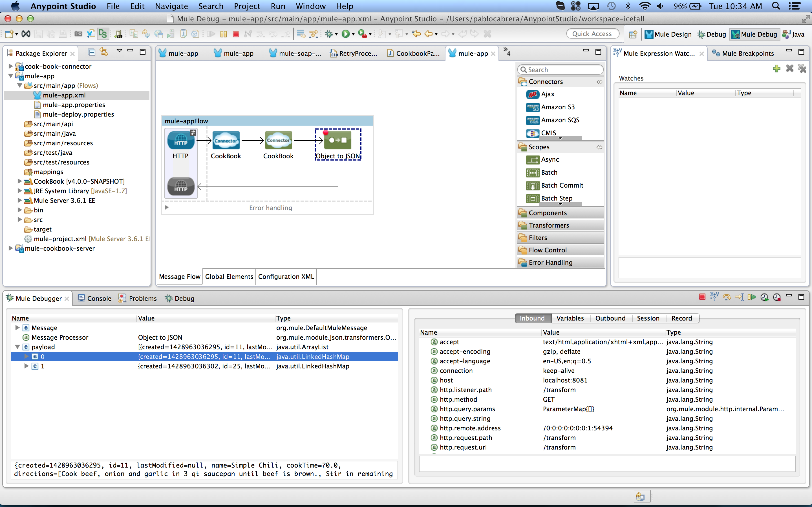Click the Inbound tab in debugger panel
The image size is (812, 507).
(x=531, y=318)
